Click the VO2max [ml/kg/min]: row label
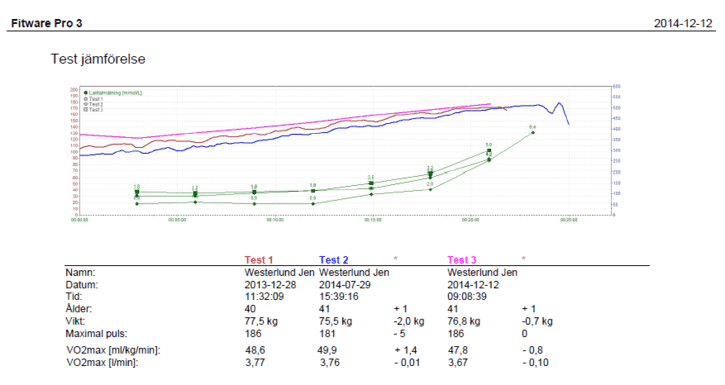The width and height of the screenshot is (725, 385). pyautogui.click(x=113, y=350)
